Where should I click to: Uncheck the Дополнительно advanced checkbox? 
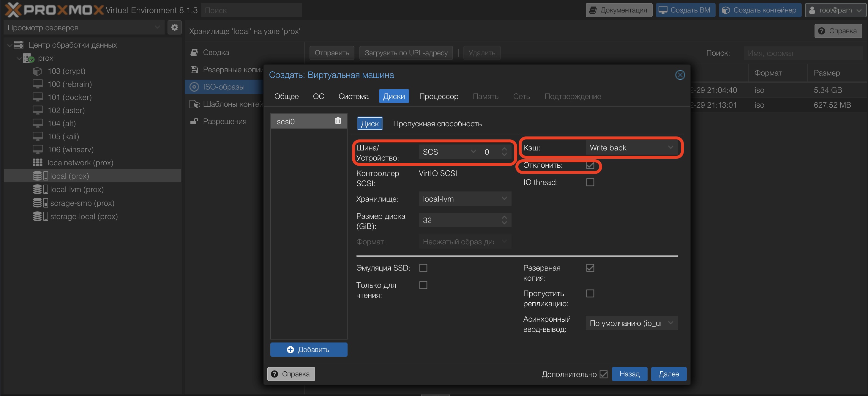[x=604, y=374]
